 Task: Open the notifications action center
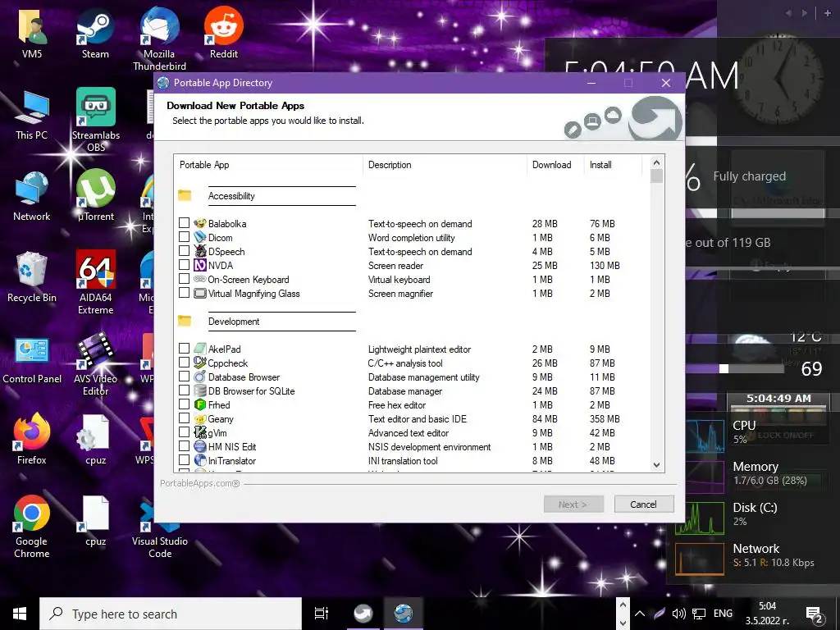(x=814, y=614)
